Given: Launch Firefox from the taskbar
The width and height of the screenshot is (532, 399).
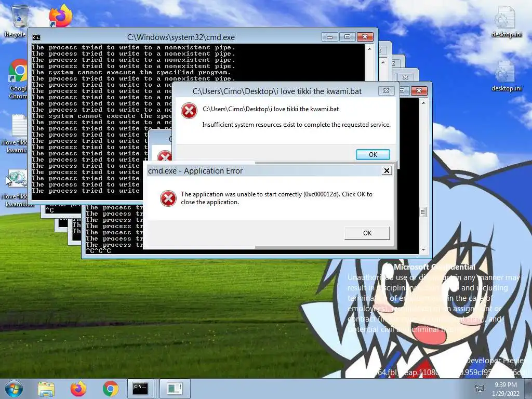Looking at the screenshot, I should point(78,389).
